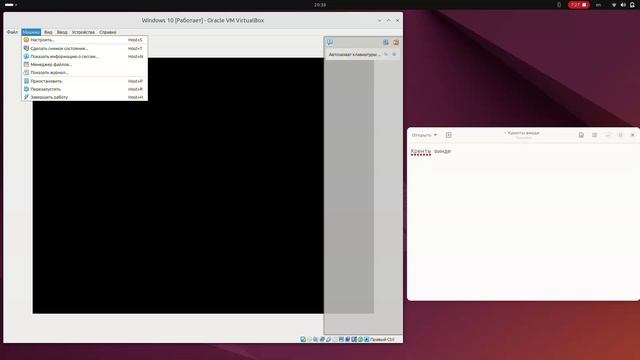Screen dimensions: 640x360
Task: Click the power icon in top bar
Action: (632, 5)
